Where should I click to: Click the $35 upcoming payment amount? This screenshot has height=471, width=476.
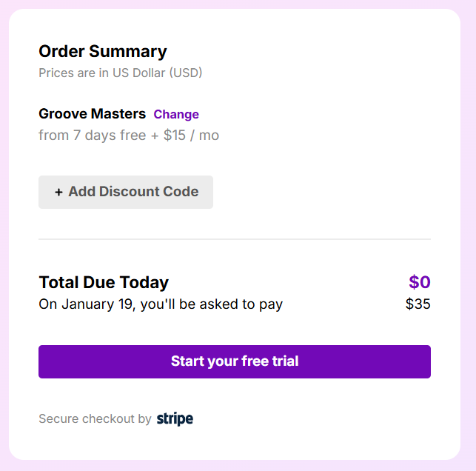tap(418, 304)
